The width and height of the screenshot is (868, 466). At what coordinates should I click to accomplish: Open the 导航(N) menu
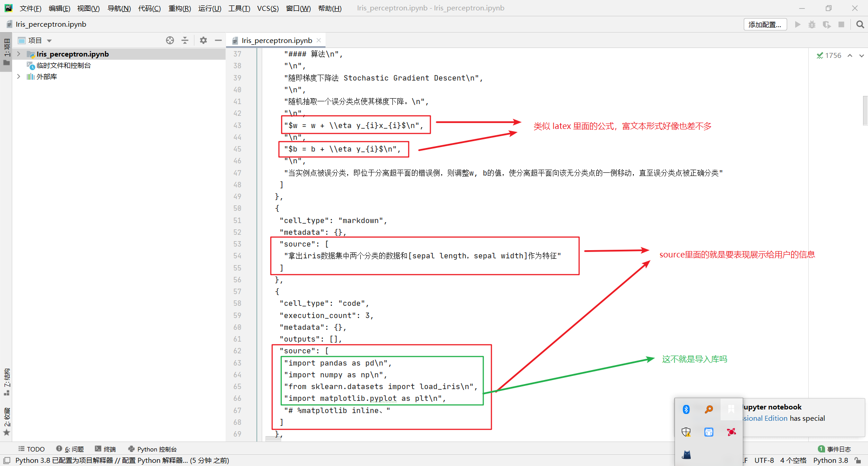click(119, 8)
